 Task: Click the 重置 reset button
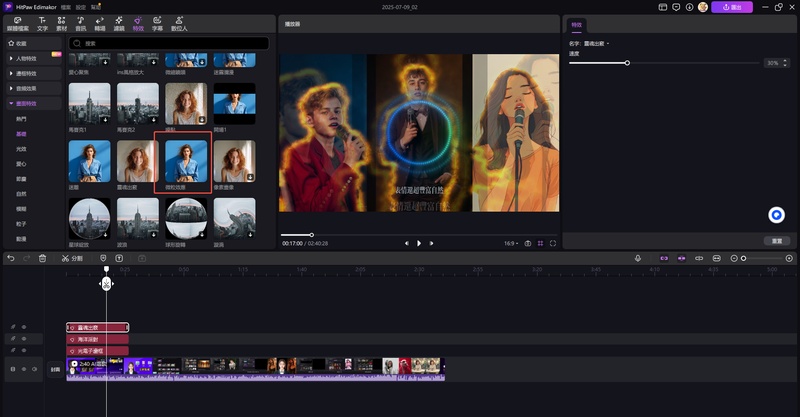tap(776, 241)
